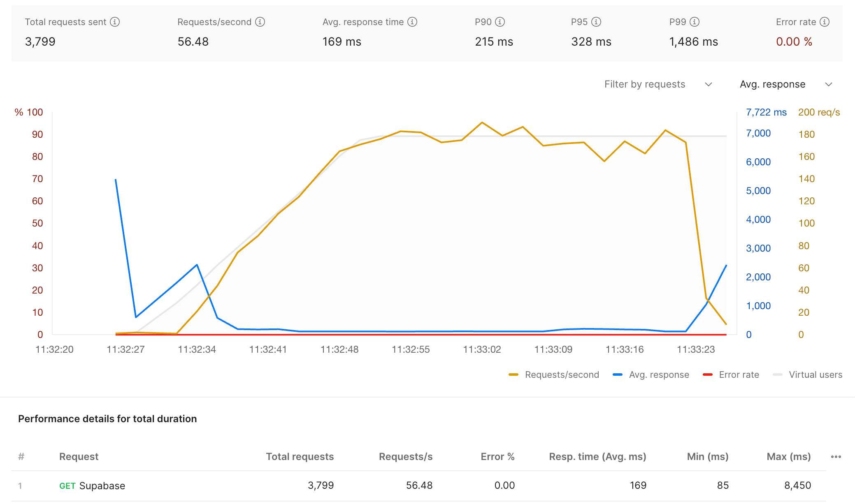Expand the Filter by requests dropdown

[x=658, y=84]
